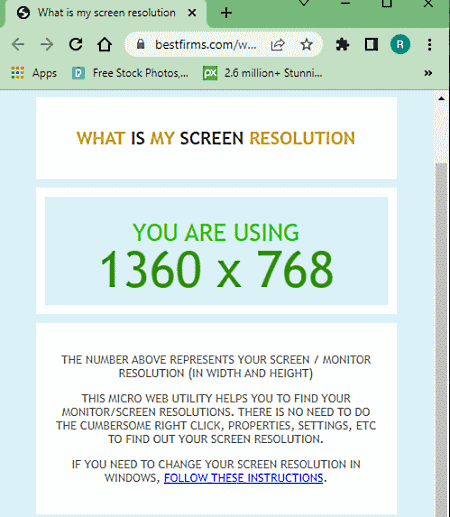Viewport: 450px width, 517px height.
Task: Click the 1360 x 768 resolution text
Action: (217, 269)
